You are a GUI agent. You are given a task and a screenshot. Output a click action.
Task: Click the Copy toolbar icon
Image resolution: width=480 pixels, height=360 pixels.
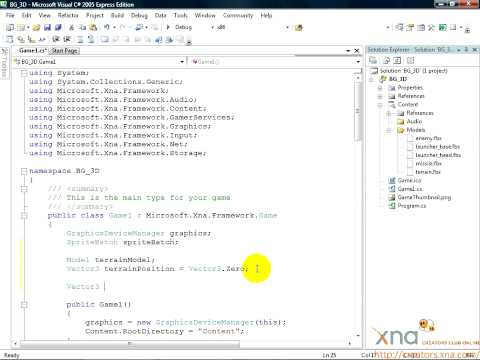click(x=82, y=27)
